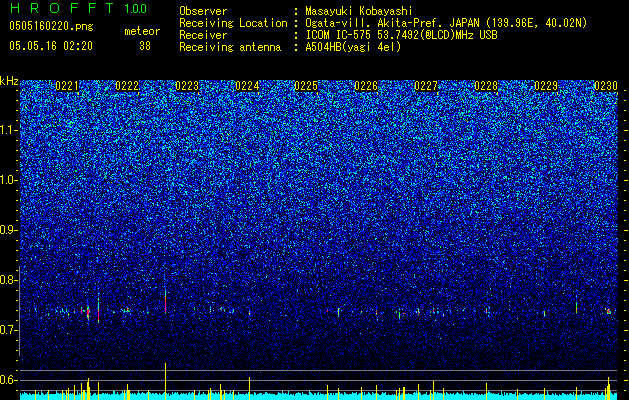Click time marker 0229
Viewport: 629px width, 400px height.
tap(546, 86)
